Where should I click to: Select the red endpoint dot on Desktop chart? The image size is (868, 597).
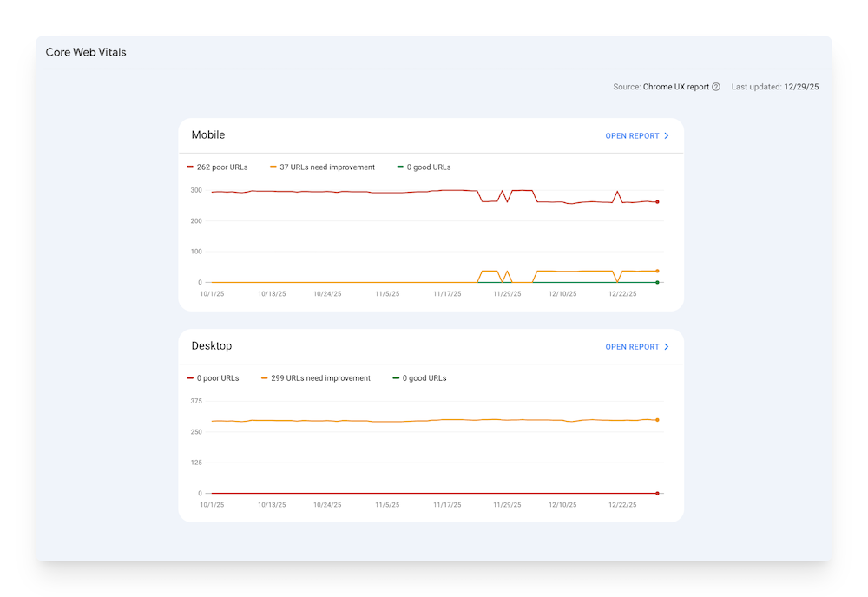pyautogui.click(x=658, y=491)
